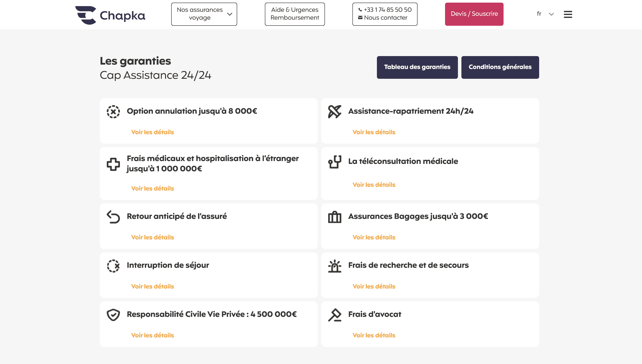The width and height of the screenshot is (642, 364).
Task: Click the siren search-and-rescue icon
Action: (335, 266)
